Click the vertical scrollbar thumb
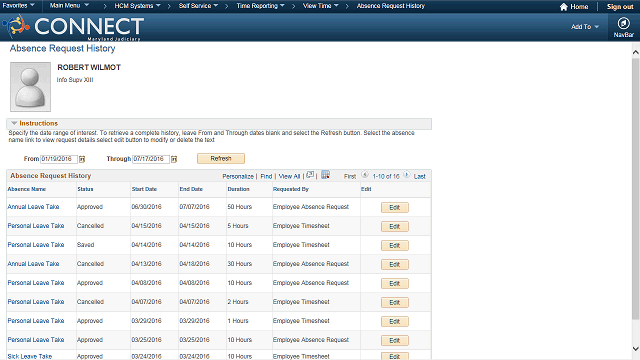The width and height of the screenshot is (640, 360). click(636, 189)
